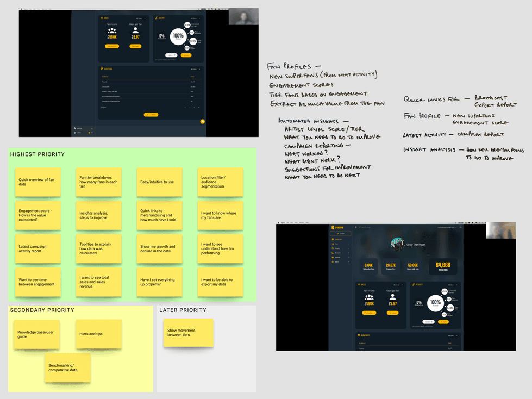
Task: Open the Activity All time dropdown in Only The Poets screenshot
Action: pyautogui.click(x=453, y=285)
